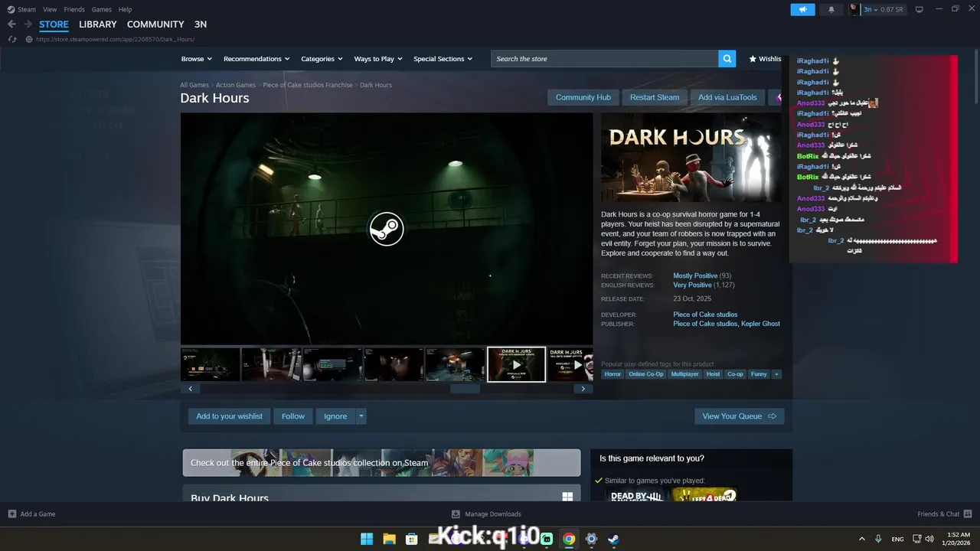The height and width of the screenshot is (551, 980).
Task: Click the globe icon beside the URL
Action: point(29,39)
